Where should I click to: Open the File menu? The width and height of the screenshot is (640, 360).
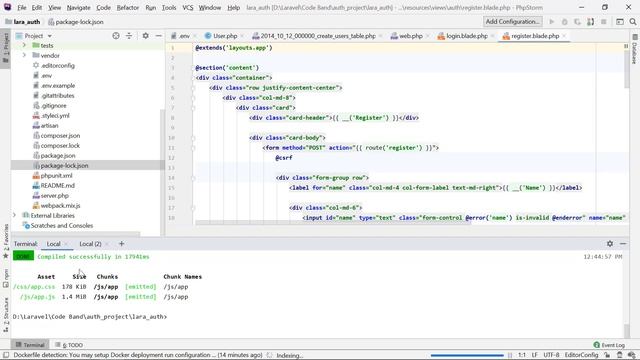[x=21, y=7]
